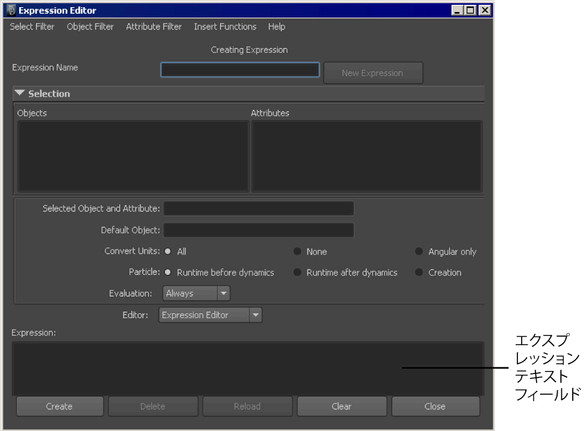The height and width of the screenshot is (431, 584).
Task: Focus the Expression Name input field
Action: tap(240, 70)
